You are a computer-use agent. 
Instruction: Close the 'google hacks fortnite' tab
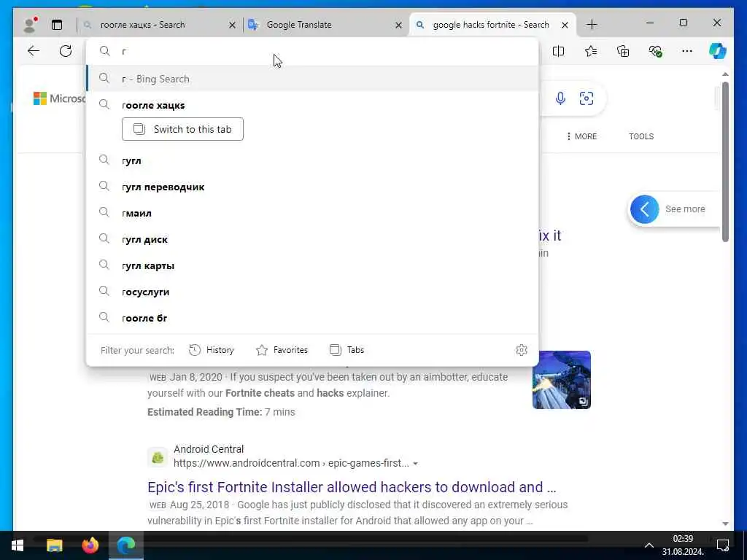coord(565,25)
